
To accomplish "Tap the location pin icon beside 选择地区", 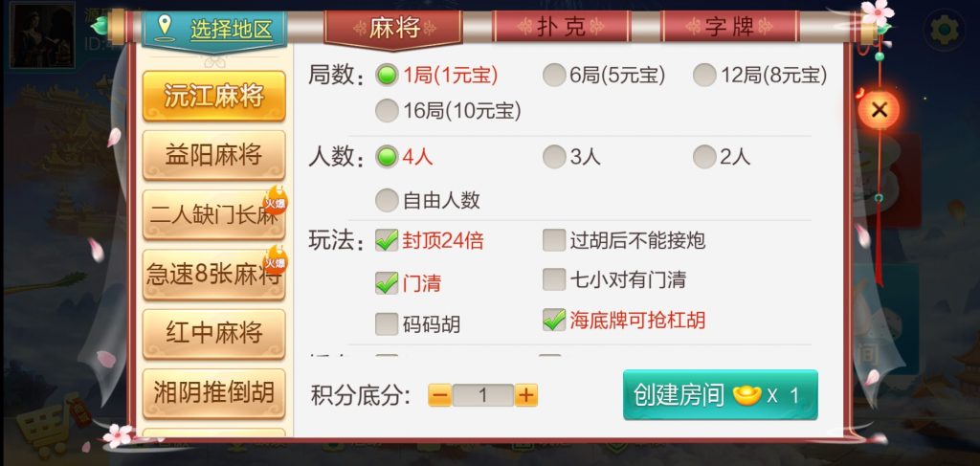I will [x=165, y=28].
